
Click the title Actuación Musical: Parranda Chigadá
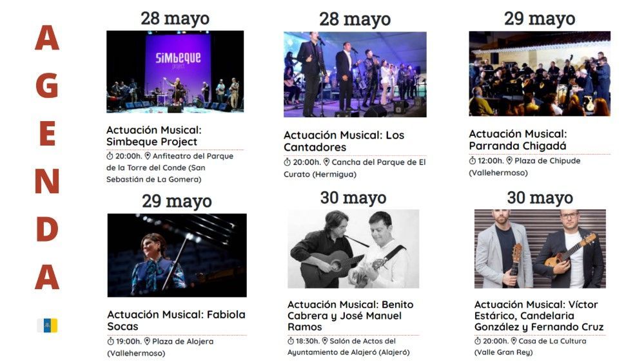click(x=518, y=140)
